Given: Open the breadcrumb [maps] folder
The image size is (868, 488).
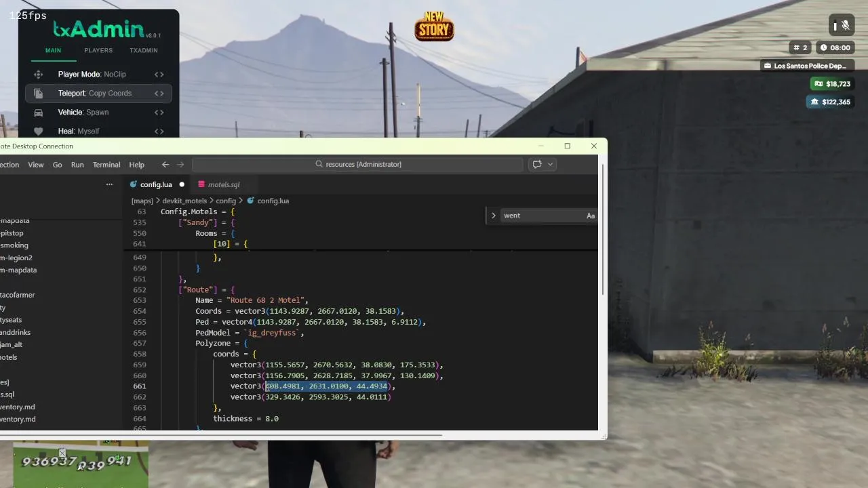Looking at the screenshot, I should (x=142, y=201).
